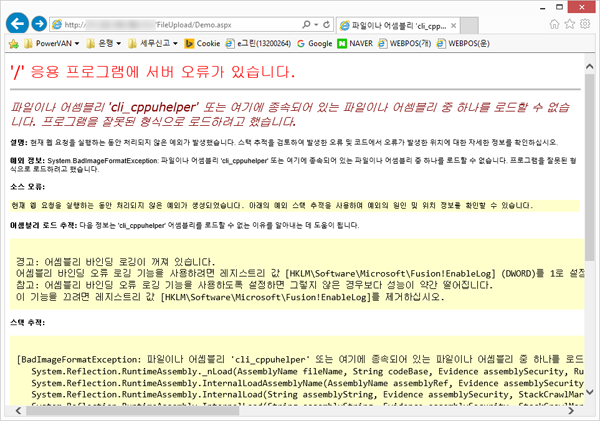Click the line starting '이 기능을 끄려면 레지스트리 값'

(230, 297)
